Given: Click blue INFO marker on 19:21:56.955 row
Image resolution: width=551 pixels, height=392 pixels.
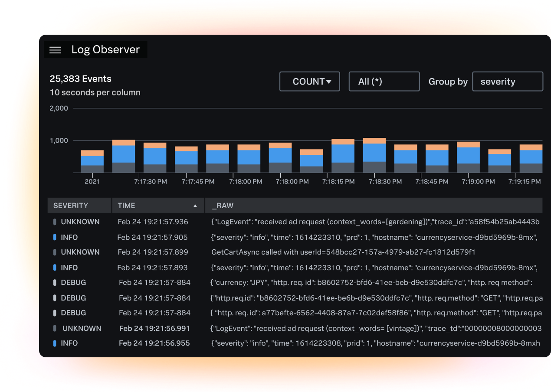Looking at the screenshot, I should pos(55,343).
